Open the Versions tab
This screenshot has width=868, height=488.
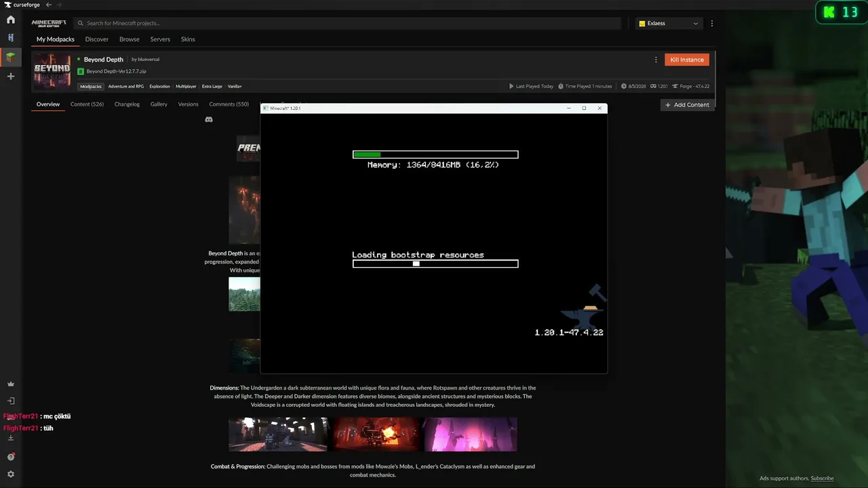[188, 104]
